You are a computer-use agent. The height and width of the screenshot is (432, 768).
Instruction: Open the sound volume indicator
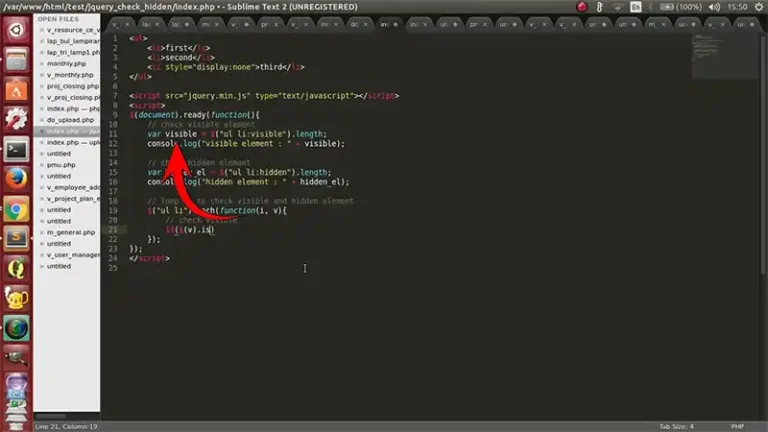[x=715, y=7]
